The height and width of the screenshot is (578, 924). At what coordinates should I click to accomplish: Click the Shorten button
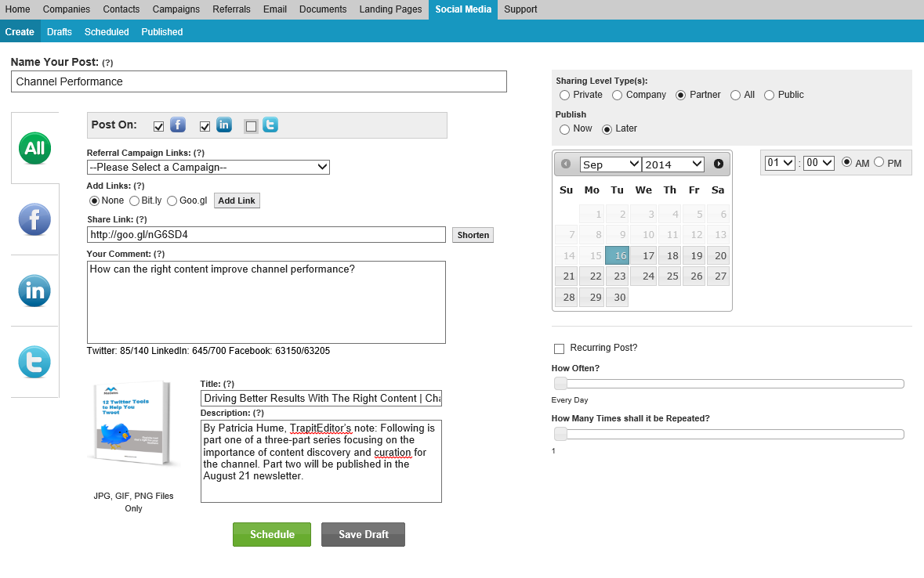tap(473, 235)
